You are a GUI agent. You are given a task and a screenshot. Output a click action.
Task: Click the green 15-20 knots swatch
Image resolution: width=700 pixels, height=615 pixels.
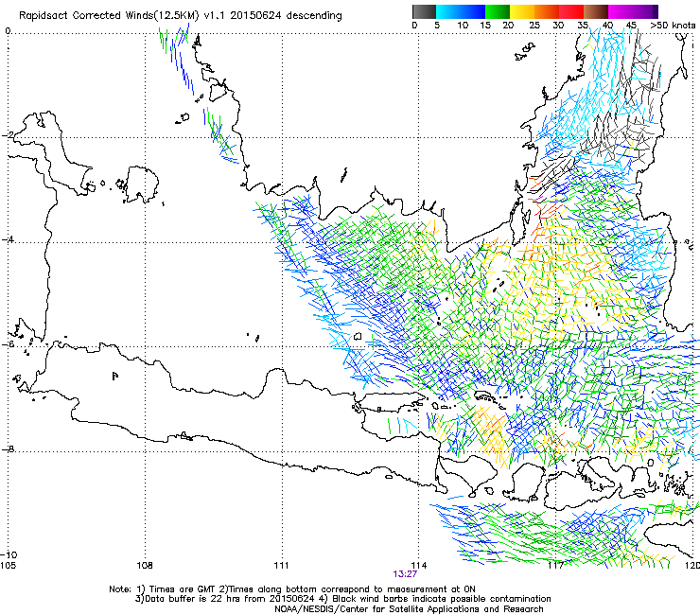[498, 11]
